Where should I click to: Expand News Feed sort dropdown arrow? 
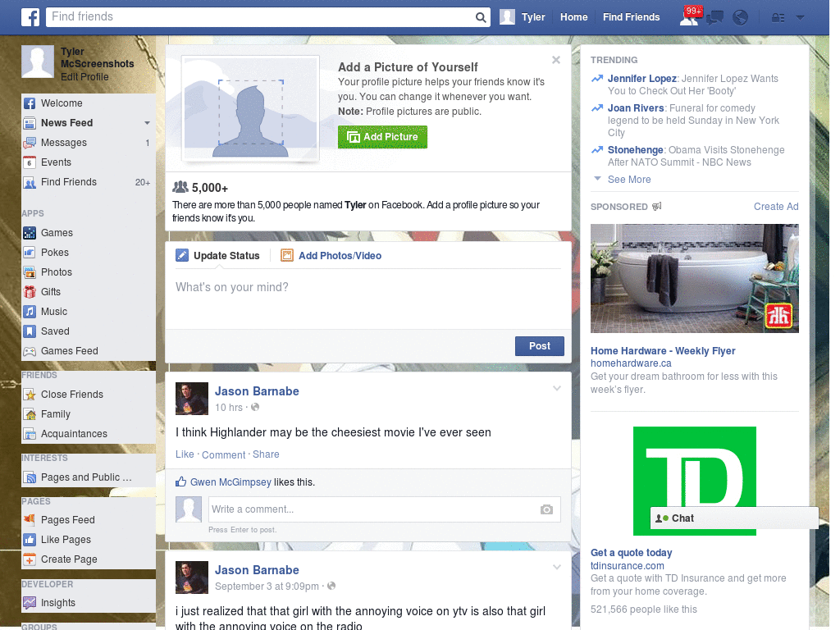pyautogui.click(x=147, y=123)
